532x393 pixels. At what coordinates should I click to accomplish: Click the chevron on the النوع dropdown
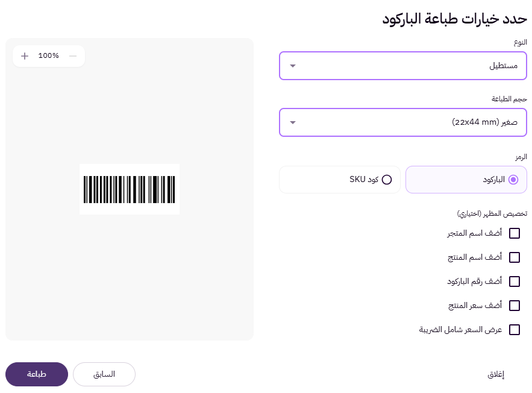click(293, 66)
